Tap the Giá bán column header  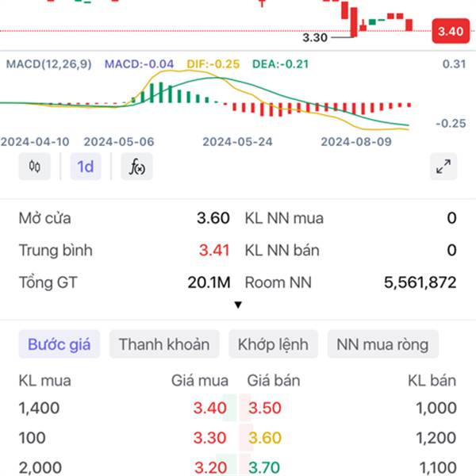[274, 380]
